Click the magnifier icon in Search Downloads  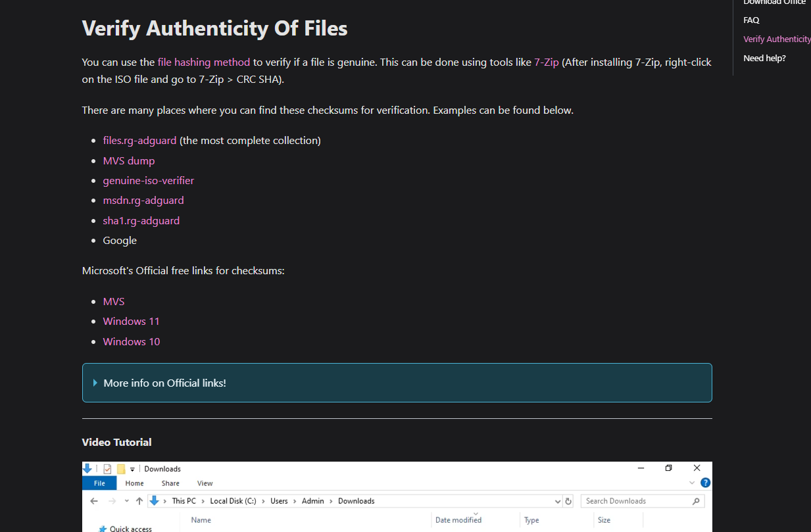pyautogui.click(x=696, y=501)
